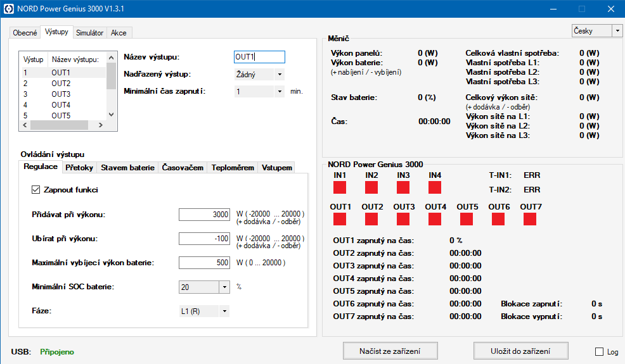This screenshot has width=625, height=364.
Task: Open the Časovačem control tab
Action: pos(183,168)
